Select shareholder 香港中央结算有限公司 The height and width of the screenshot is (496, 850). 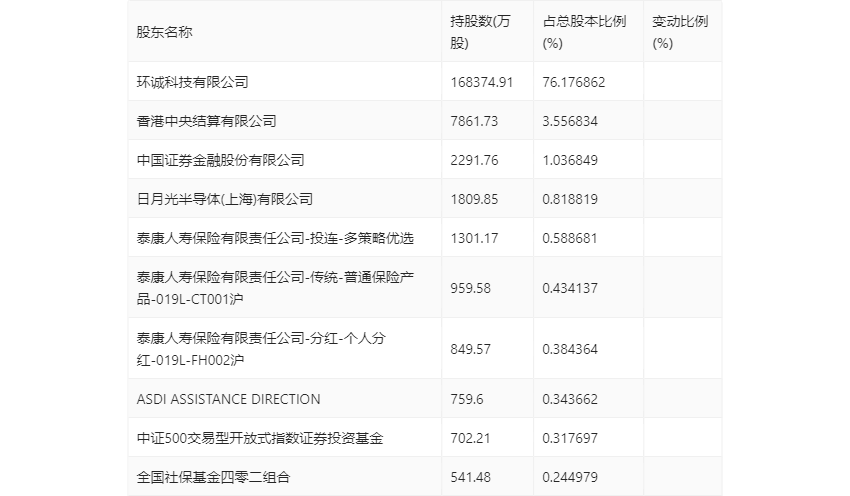coord(207,121)
